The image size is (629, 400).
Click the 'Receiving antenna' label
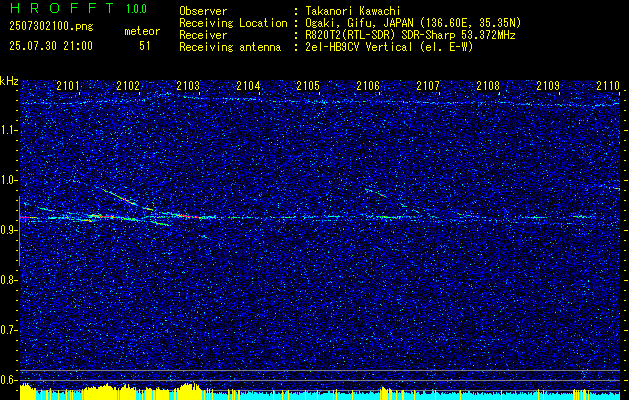point(230,47)
